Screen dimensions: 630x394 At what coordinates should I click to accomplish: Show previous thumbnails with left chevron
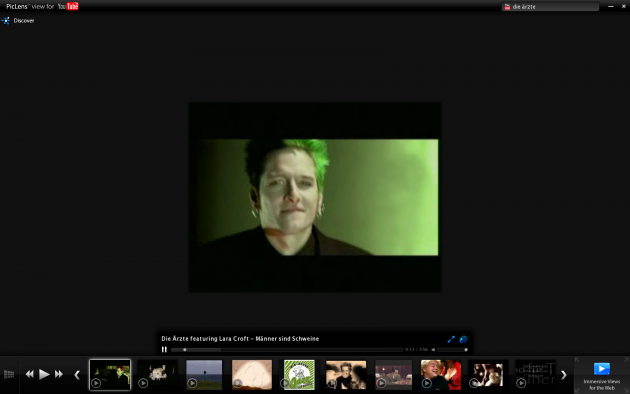77,375
